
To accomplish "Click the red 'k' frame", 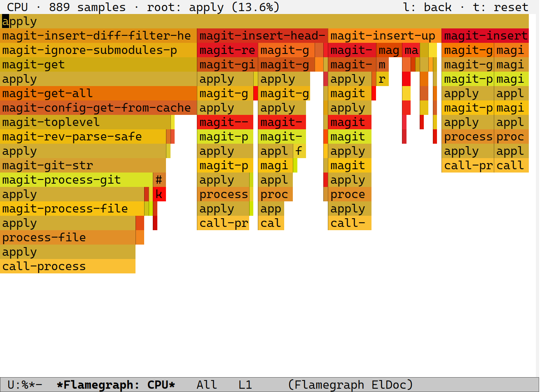I will (x=159, y=194).
